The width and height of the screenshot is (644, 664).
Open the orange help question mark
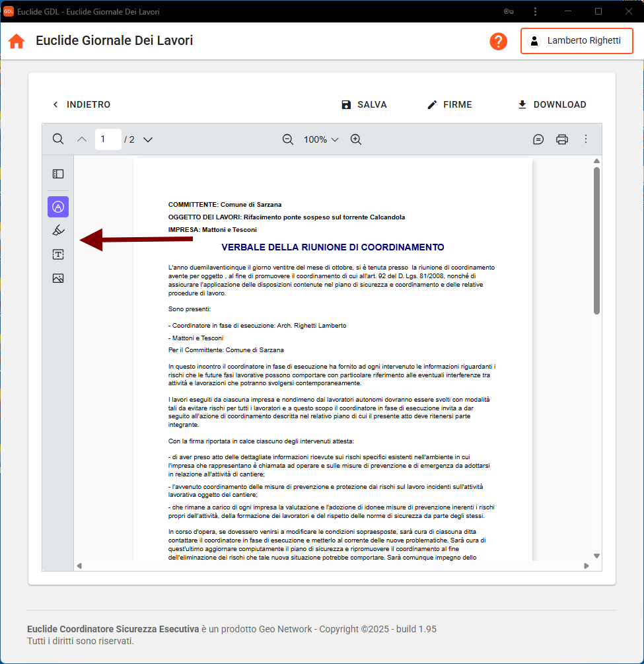(x=498, y=41)
